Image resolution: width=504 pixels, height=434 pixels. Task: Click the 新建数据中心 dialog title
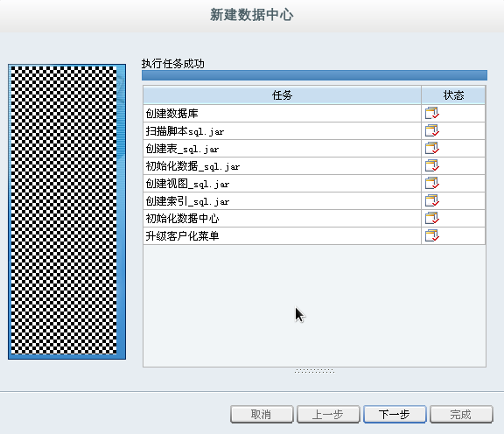click(252, 15)
